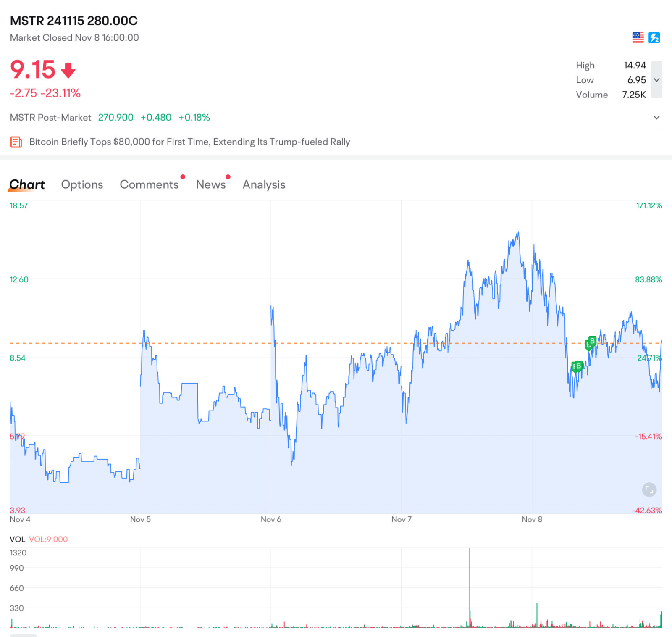This screenshot has height=637, width=672.
Task: Click the VOL indicator title
Action: (17, 540)
